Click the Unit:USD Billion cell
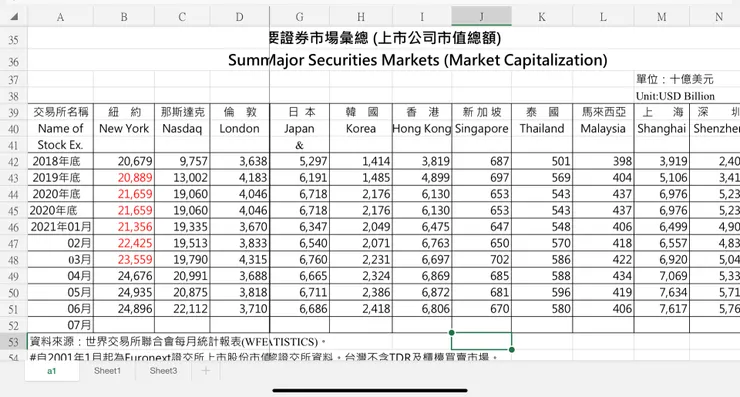This screenshot has height=397, width=740. point(675,96)
